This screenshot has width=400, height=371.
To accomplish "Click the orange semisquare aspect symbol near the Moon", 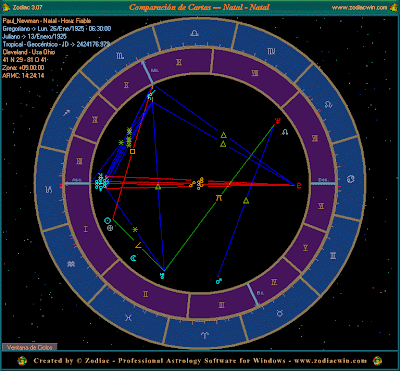I will pyautogui.click(x=138, y=246).
